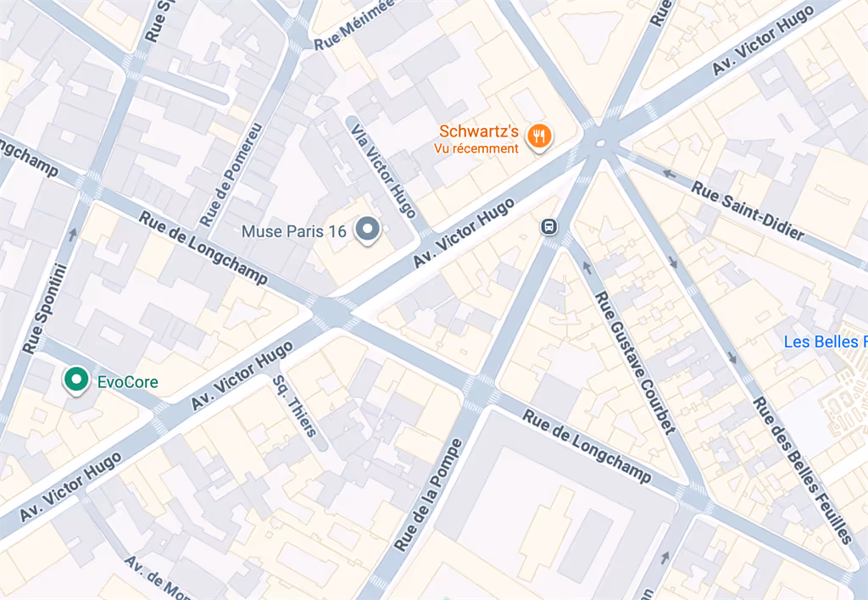Select the Muse Paris 16 text label
This screenshot has height=600, width=868.
(x=293, y=231)
